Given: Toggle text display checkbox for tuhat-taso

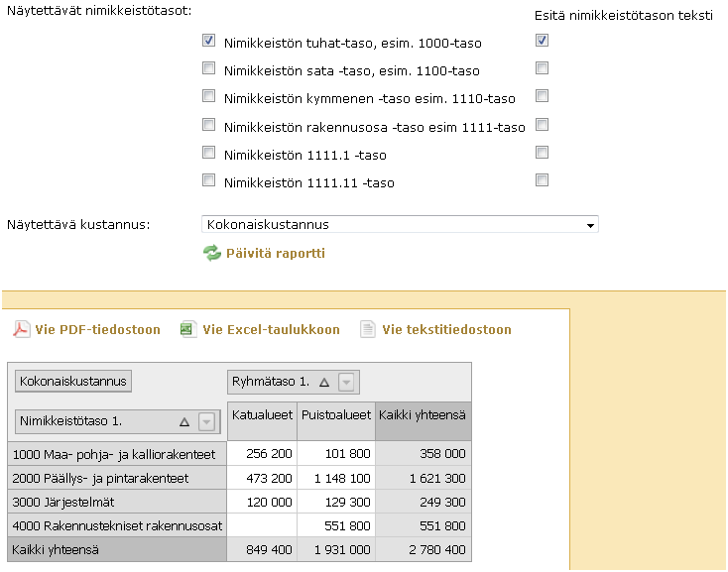Looking at the screenshot, I should (x=542, y=42).
